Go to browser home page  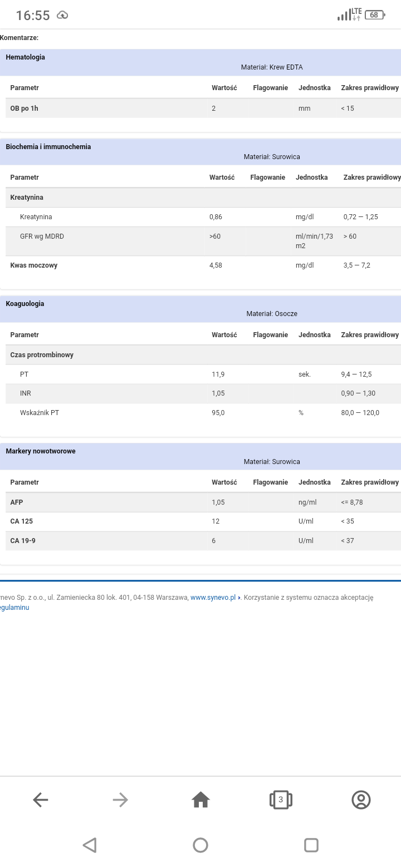[x=200, y=800]
